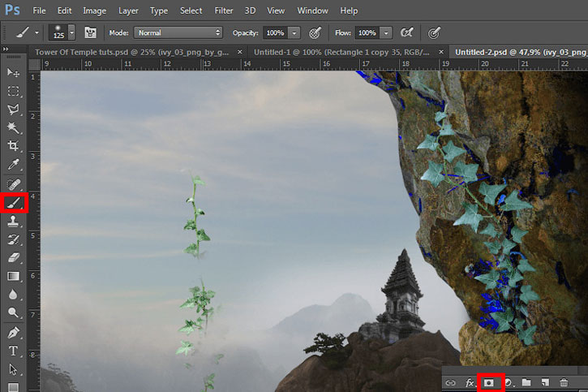Open the Filter menu
This screenshot has height=392, width=588.
coord(224,11)
